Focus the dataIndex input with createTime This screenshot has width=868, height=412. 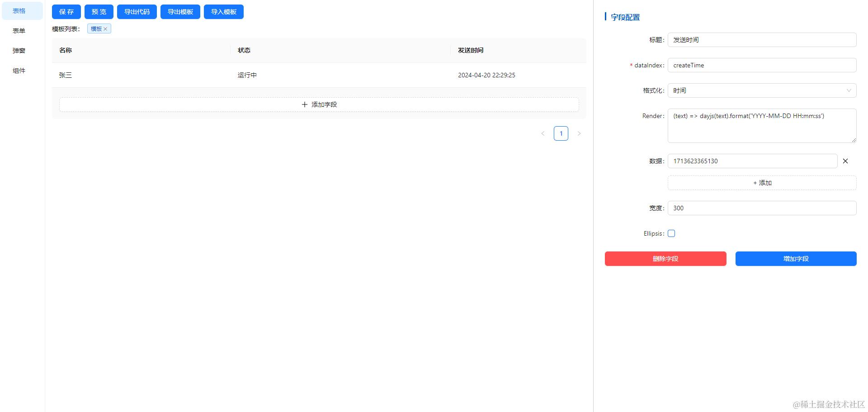[x=762, y=65]
